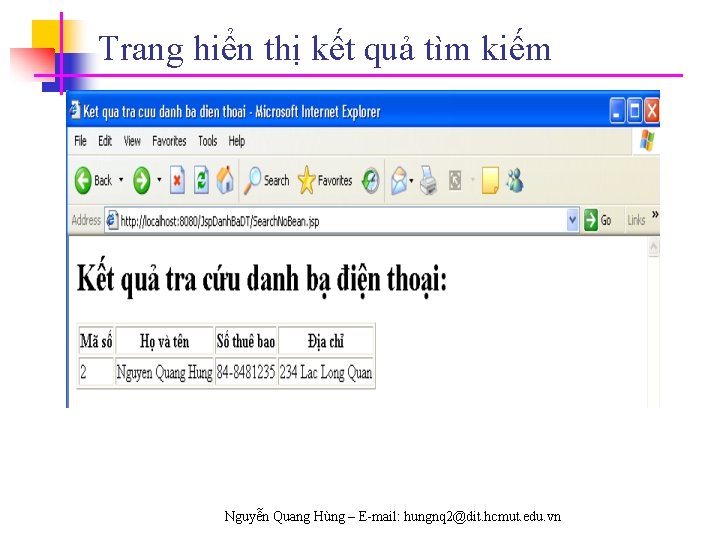Click the 'Mã số' column header
Viewport: 720px width, 540px height.
(96, 341)
